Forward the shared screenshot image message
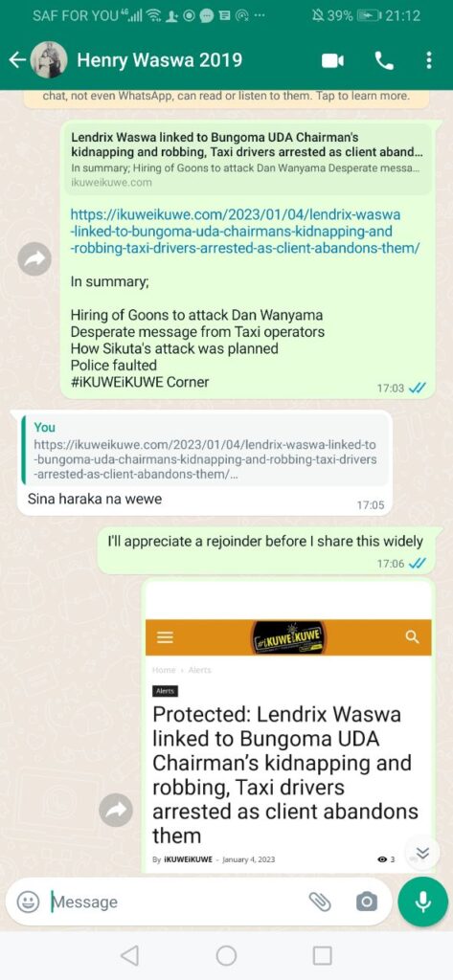Image resolution: width=453 pixels, height=980 pixels. 116,811
